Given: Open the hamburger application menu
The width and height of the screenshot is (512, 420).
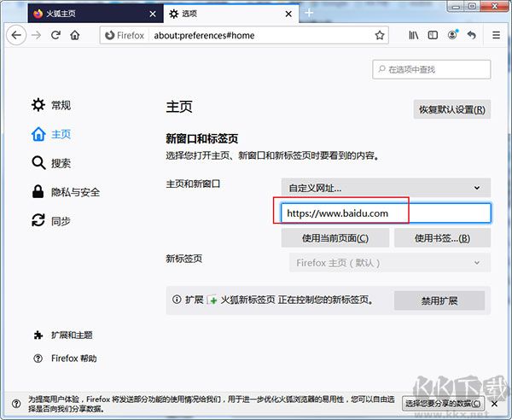Looking at the screenshot, I should click(496, 35).
